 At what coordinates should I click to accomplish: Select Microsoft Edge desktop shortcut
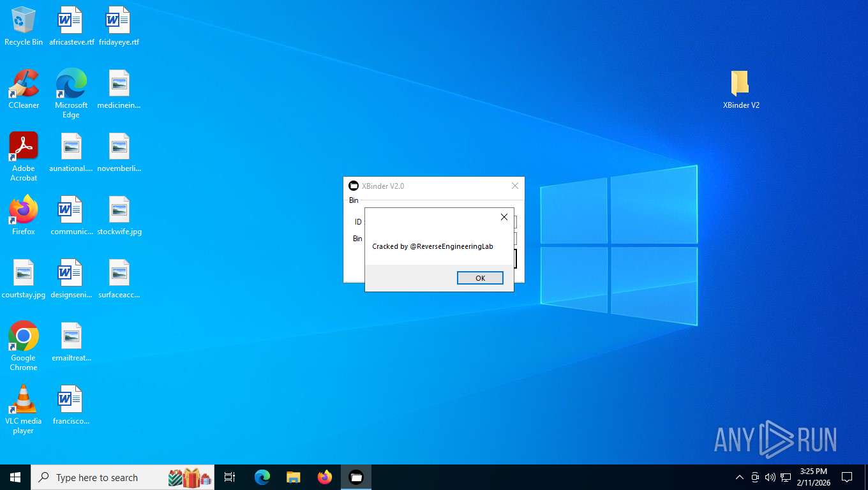71,94
